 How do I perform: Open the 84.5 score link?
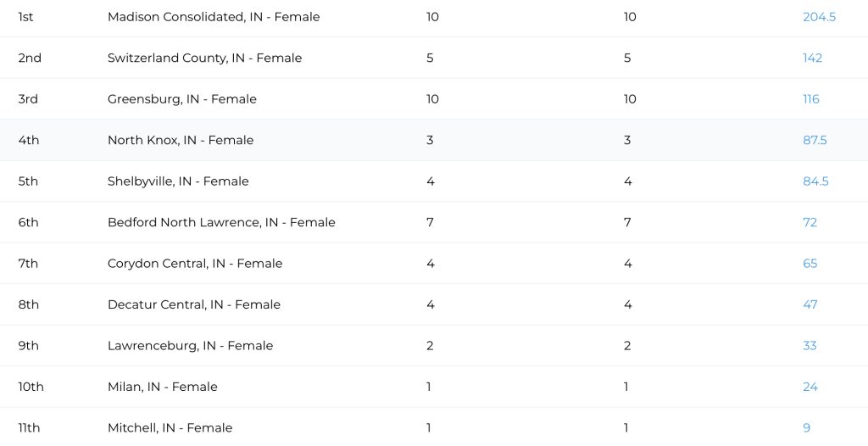coord(815,181)
